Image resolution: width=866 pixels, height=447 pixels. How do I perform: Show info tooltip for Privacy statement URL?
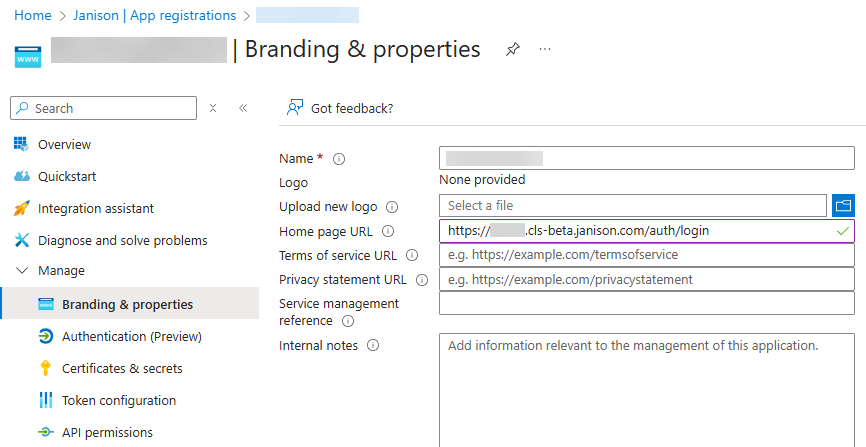(x=421, y=280)
